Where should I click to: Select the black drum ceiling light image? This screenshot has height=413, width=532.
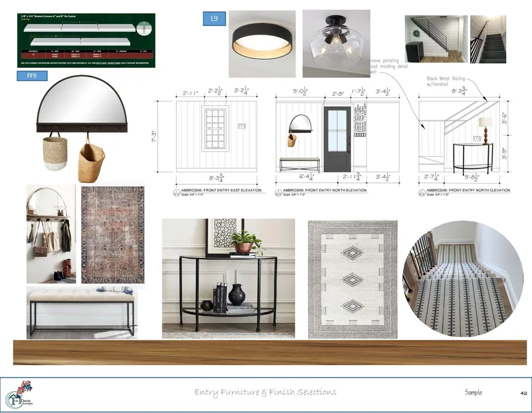click(262, 44)
